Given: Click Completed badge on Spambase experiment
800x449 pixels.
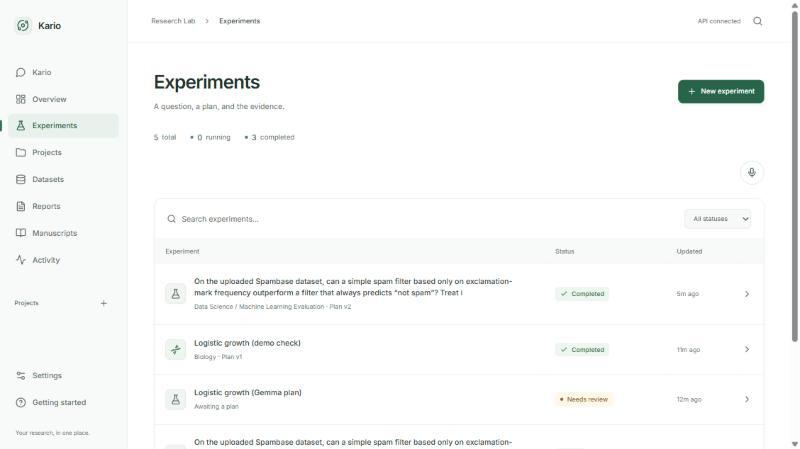Looking at the screenshot, I should coord(582,294).
